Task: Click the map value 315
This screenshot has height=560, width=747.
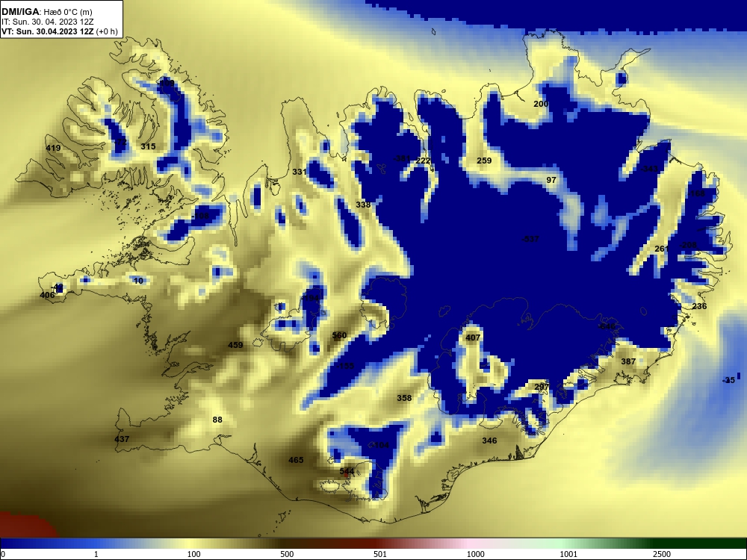Action: [148, 146]
